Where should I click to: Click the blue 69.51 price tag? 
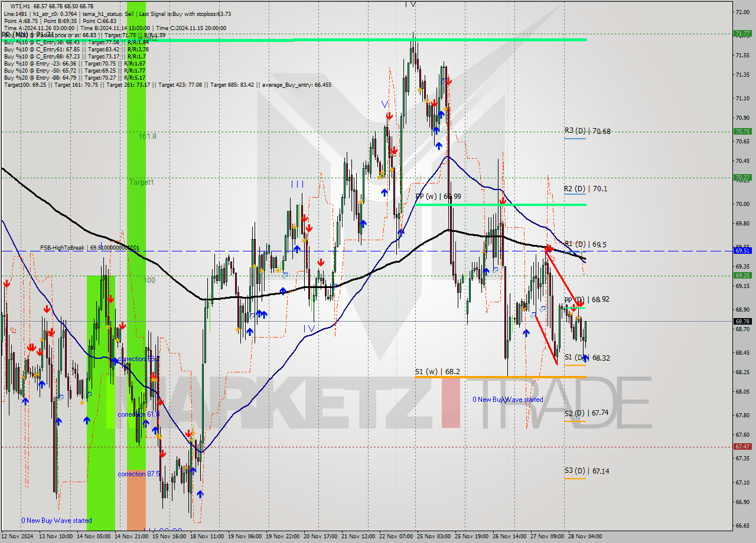742,250
